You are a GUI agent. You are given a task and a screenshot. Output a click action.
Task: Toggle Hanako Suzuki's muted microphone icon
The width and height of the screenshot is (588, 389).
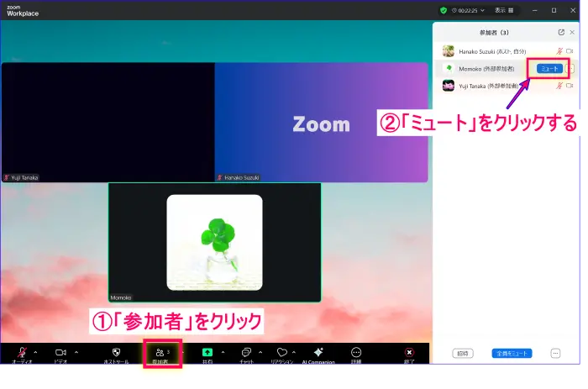coord(559,51)
